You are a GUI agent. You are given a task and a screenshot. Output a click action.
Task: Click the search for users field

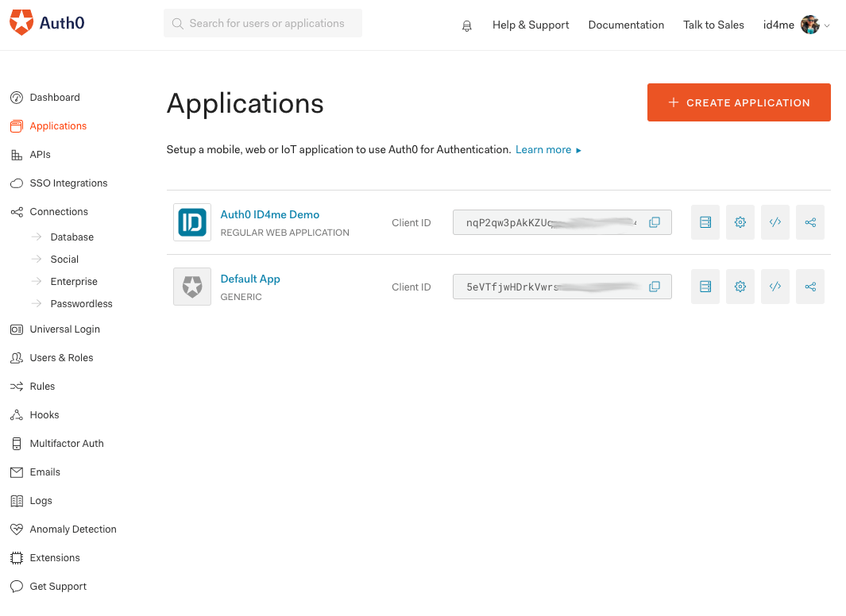click(262, 23)
